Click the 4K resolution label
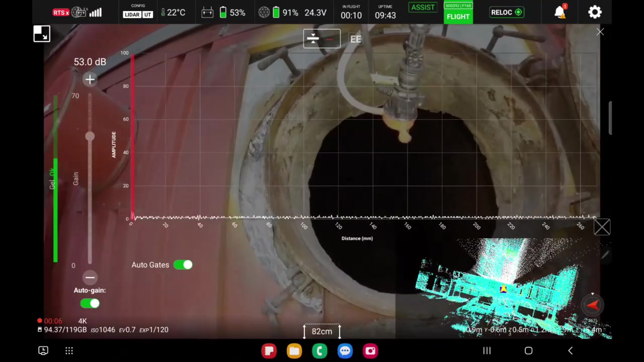644x362 pixels. coord(83,321)
